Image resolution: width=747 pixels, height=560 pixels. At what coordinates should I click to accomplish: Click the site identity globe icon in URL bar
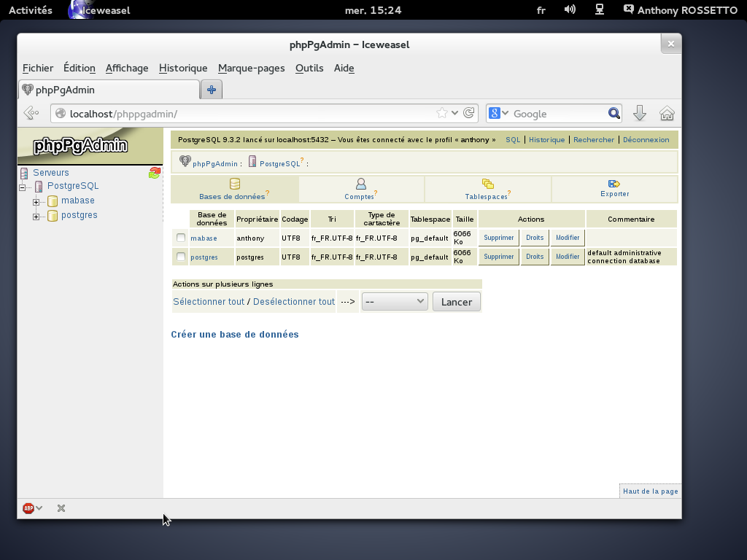pyautogui.click(x=61, y=113)
